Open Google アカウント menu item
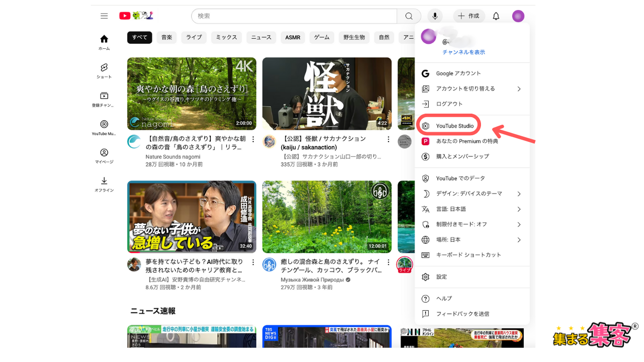This screenshot has width=644, height=362. point(472,73)
